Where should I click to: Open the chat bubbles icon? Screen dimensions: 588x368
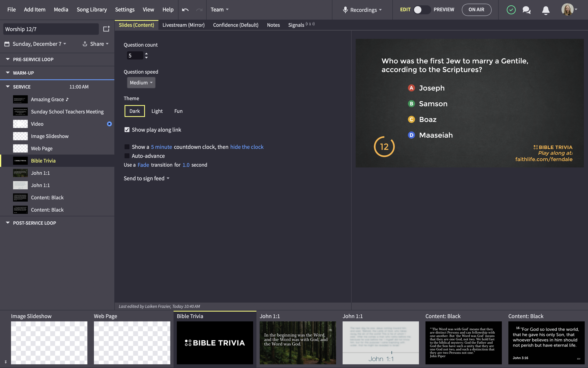[x=527, y=10]
